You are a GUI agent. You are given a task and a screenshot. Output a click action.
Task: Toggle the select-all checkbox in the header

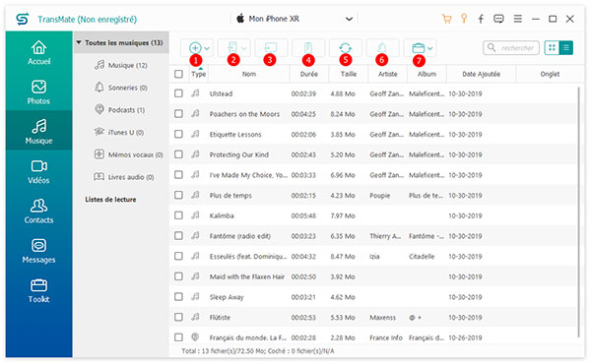coord(178,74)
